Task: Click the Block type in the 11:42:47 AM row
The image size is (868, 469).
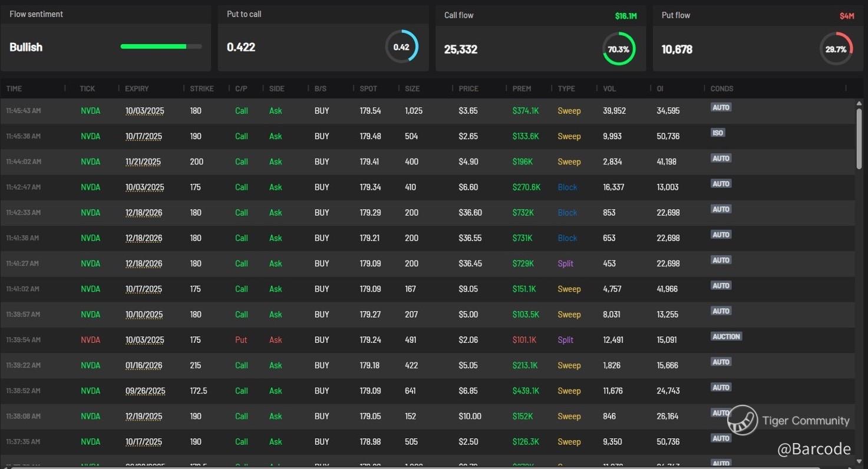Action: 567,187
